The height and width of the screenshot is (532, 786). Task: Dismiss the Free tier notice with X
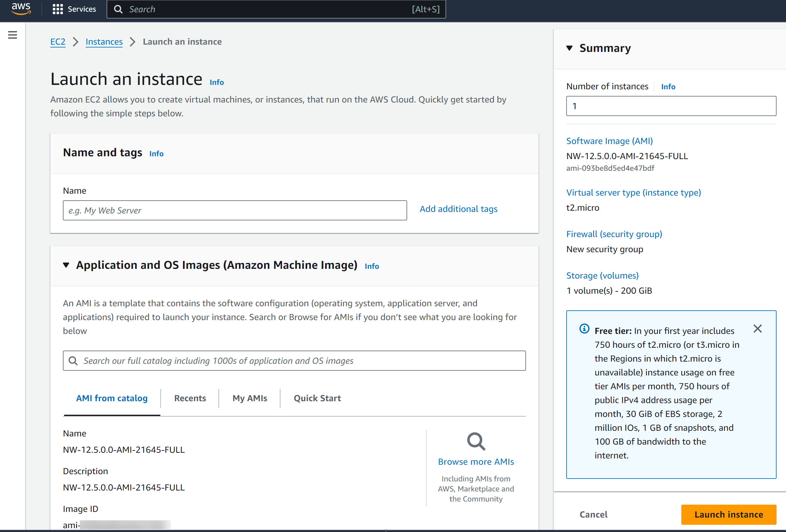coord(757,329)
